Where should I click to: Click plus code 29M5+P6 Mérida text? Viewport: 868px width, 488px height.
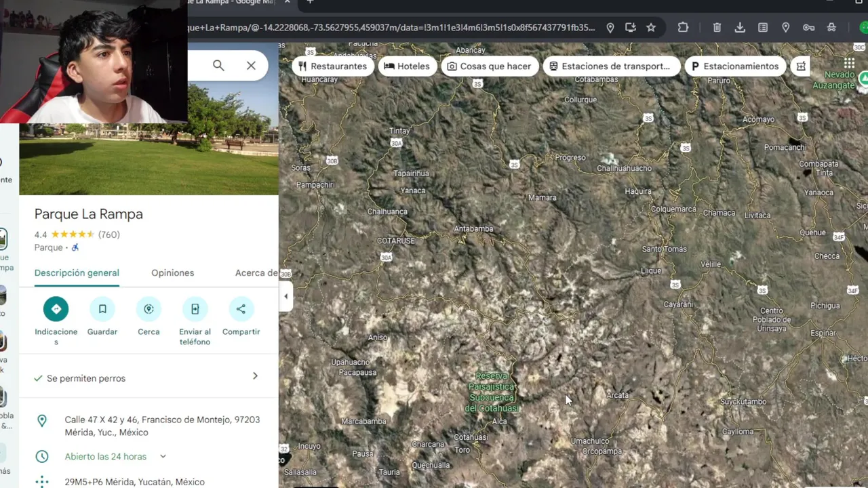coord(134,482)
